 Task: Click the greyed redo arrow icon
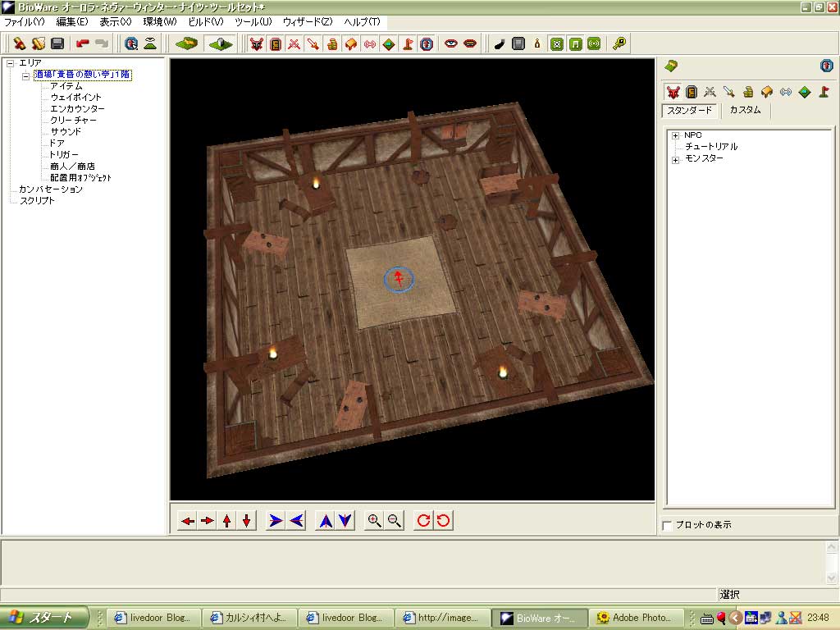pos(101,43)
